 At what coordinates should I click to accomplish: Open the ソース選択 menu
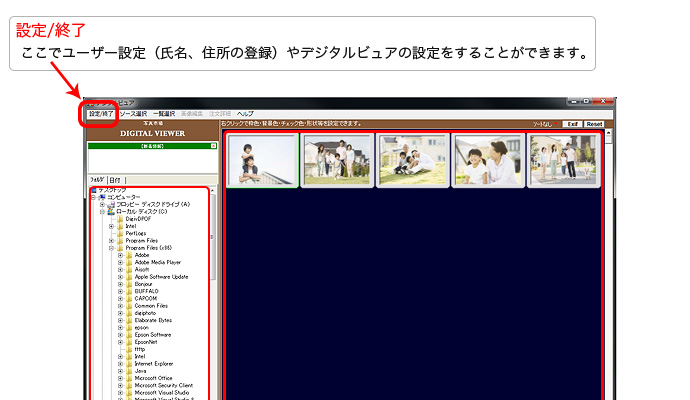(132, 114)
